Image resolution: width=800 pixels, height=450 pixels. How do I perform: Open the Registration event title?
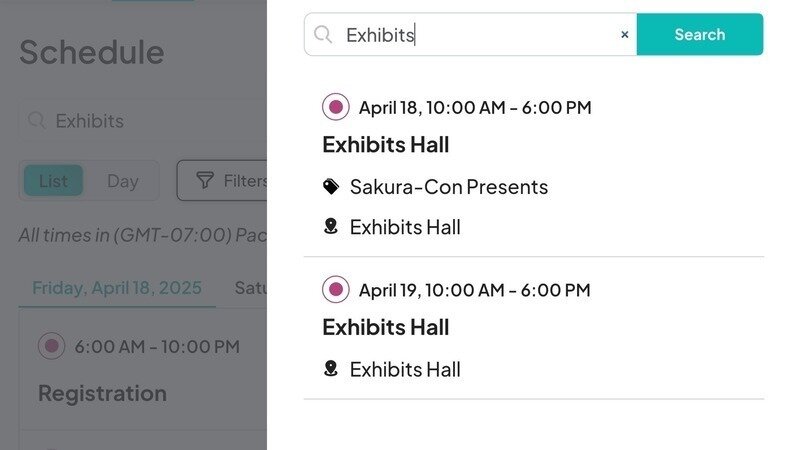pos(102,393)
